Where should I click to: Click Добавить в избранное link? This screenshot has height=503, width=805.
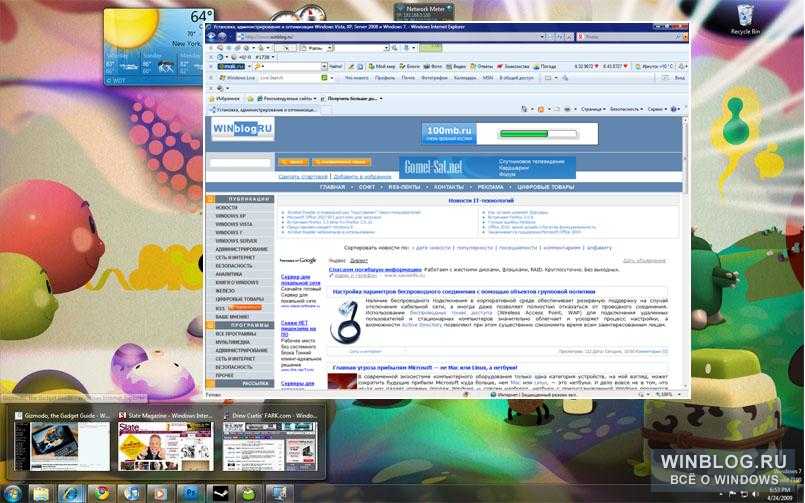coord(362,177)
